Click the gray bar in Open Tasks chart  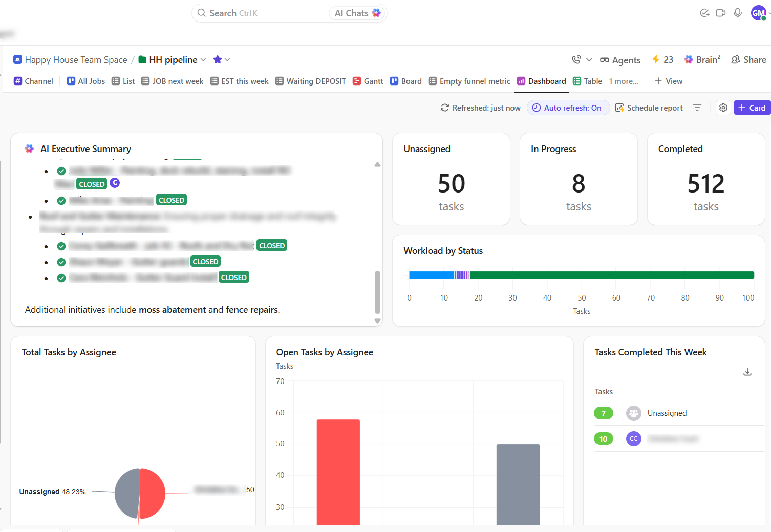518,484
